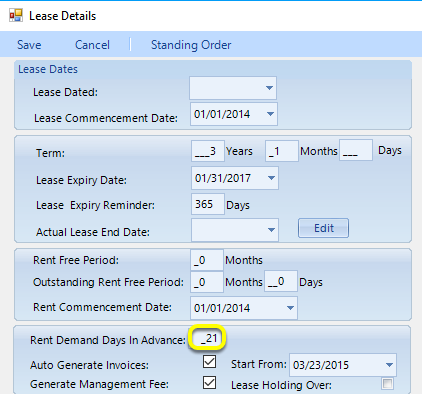Open Actual Lease End Date dropdown

coord(271,230)
